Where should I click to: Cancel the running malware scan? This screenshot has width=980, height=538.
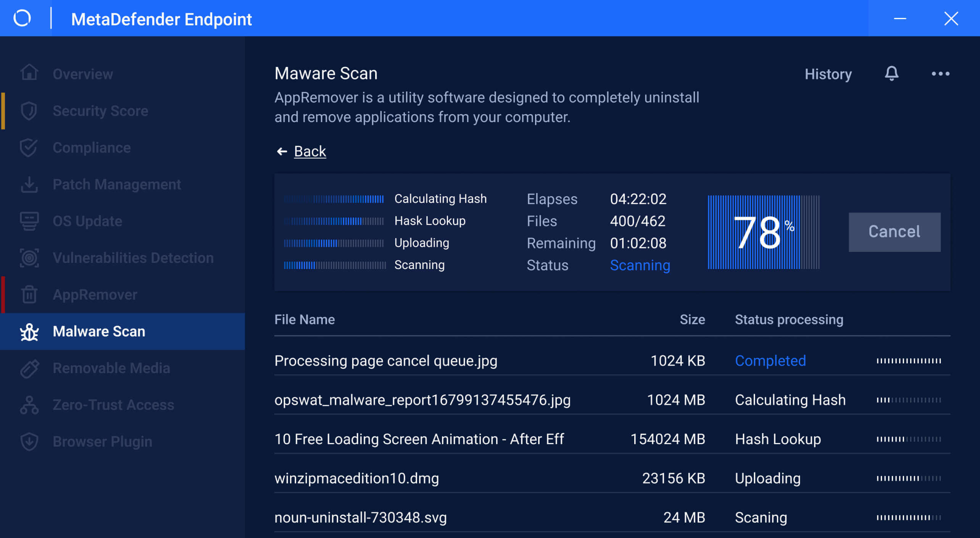(894, 232)
